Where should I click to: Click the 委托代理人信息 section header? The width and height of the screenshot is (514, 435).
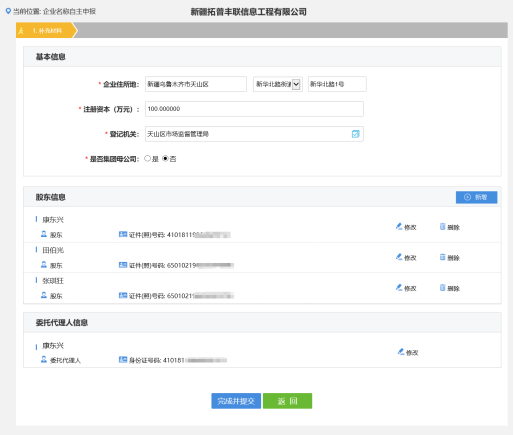tap(62, 322)
